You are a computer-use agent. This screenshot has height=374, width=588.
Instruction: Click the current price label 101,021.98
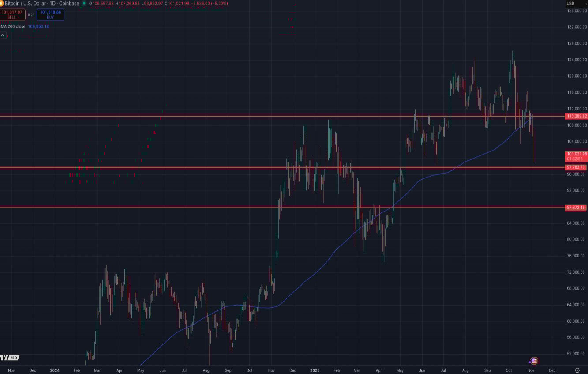tap(576, 154)
